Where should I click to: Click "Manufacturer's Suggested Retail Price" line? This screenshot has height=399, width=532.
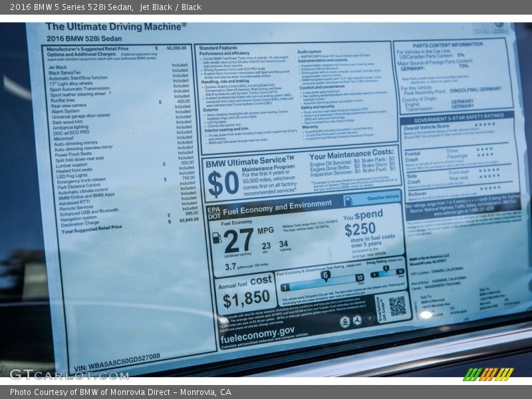click(88, 49)
